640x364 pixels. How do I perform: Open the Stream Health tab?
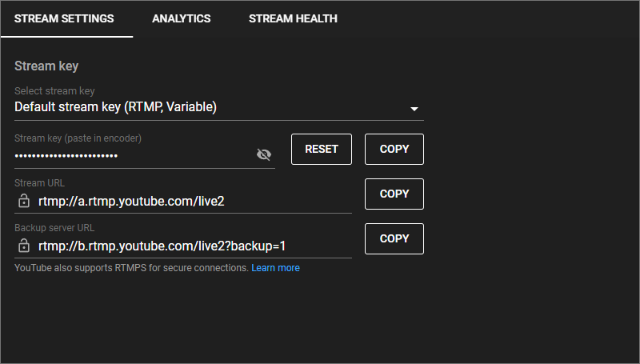(x=293, y=18)
